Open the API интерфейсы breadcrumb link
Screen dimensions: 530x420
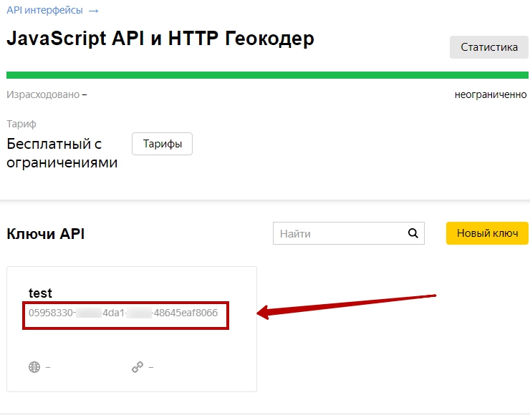[x=52, y=10]
